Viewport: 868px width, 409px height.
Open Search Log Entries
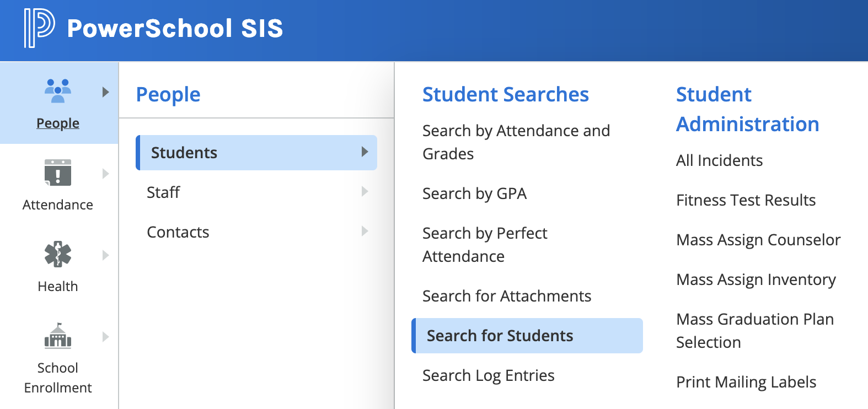click(x=489, y=375)
